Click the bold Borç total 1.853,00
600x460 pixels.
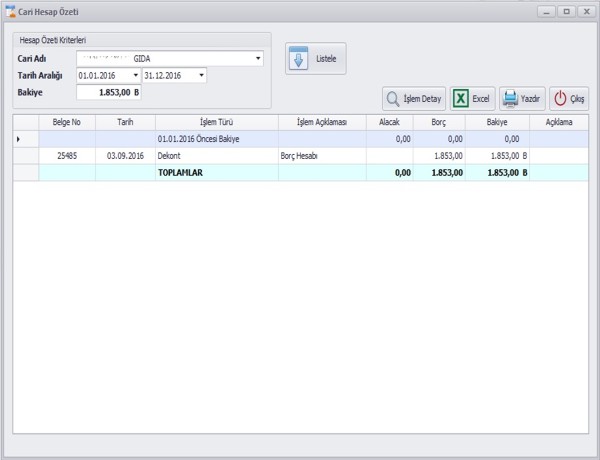click(x=439, y=173)
